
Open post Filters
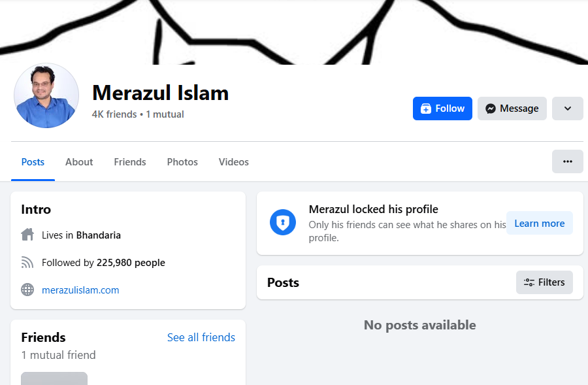tap(544, 282)
